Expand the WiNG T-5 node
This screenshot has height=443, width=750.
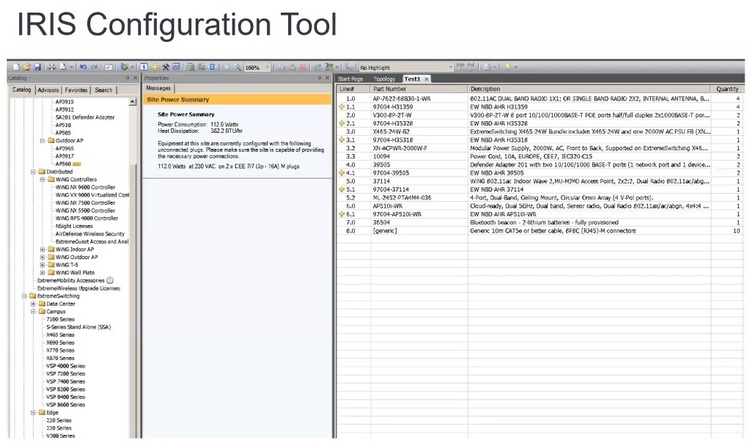[43, 265]
